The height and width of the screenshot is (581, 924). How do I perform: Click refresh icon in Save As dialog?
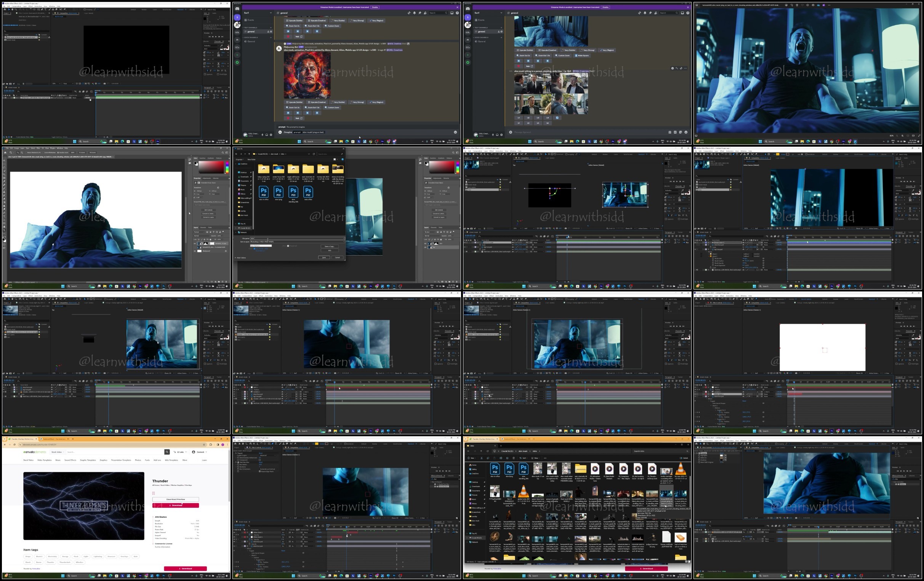314,154
